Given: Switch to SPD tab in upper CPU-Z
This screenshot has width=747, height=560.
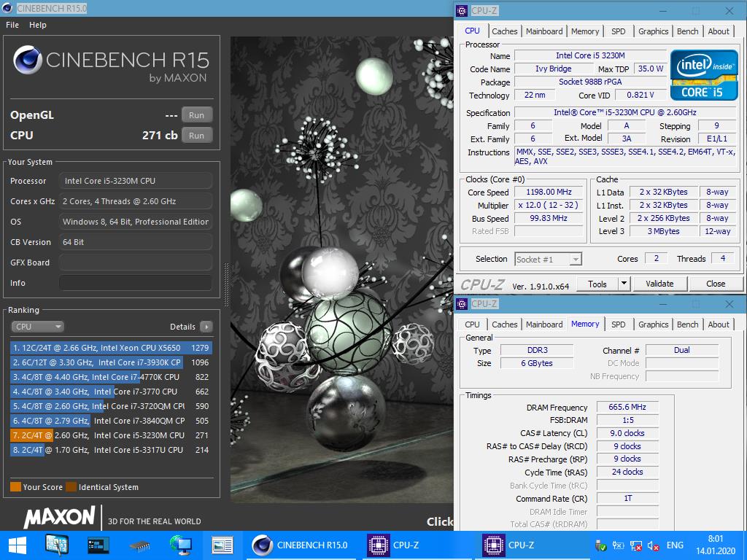Looking at the screenshot, I should pos(619,31).
